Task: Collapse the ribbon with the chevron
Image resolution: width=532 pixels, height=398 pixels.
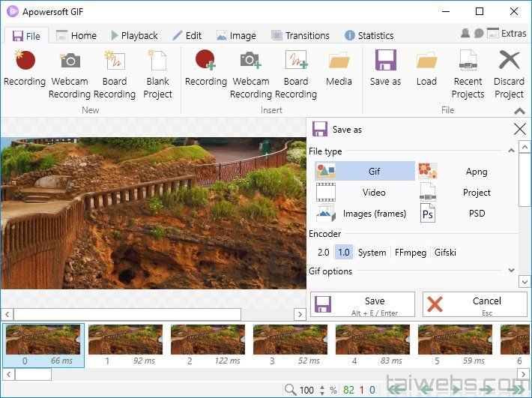Action: click(520, 111)
